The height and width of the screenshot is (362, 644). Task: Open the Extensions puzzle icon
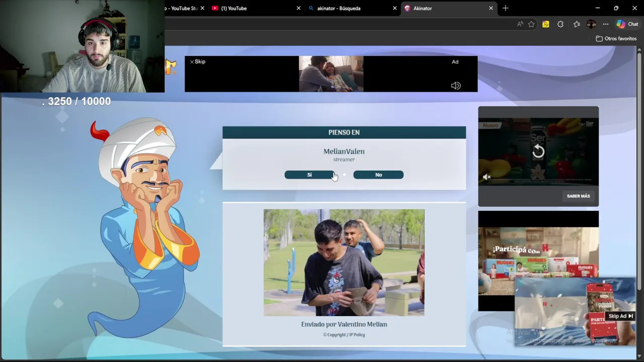pyautogui.click(x=560, y=24)
